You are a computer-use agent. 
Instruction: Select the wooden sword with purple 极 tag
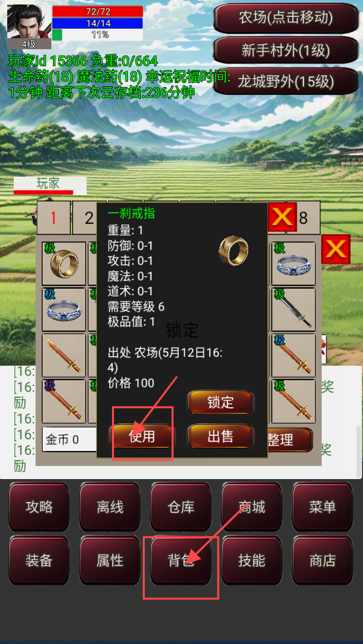(64, 401)
